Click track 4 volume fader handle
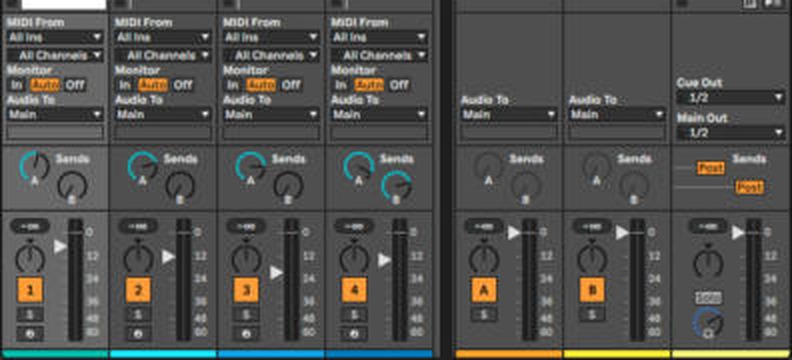Image resolution: width=792 pixels, height=360 pixels. 384,260
